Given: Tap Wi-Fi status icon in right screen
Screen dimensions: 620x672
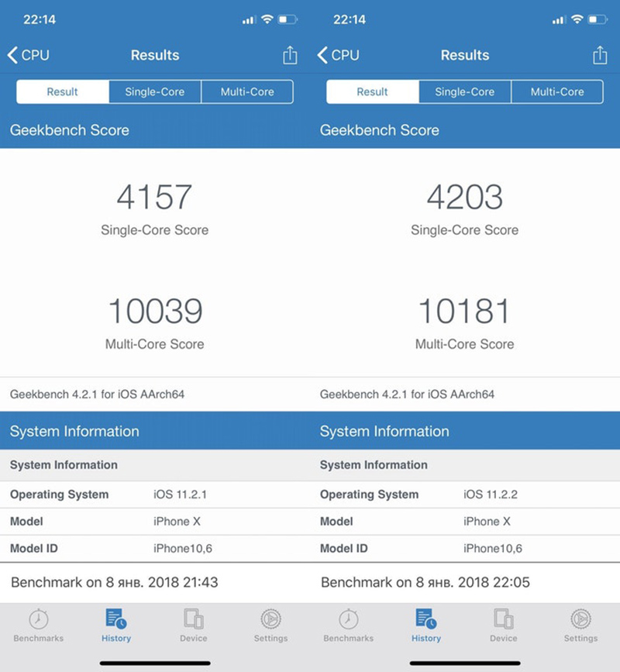Looking at the screenshot, I should pyautogui.click(x=577, y=19).
